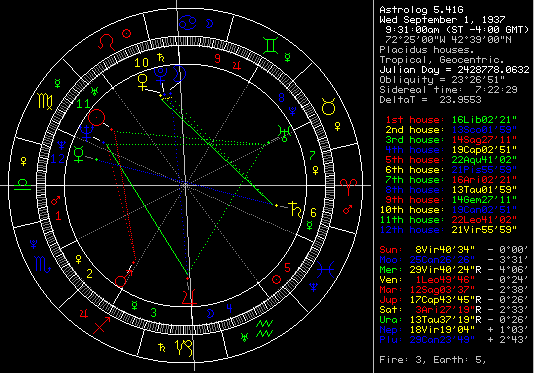Screen dimensions: 534x373
Task: Select the large blue Neptune trident below Sun
Action: [x=87, y=133]
